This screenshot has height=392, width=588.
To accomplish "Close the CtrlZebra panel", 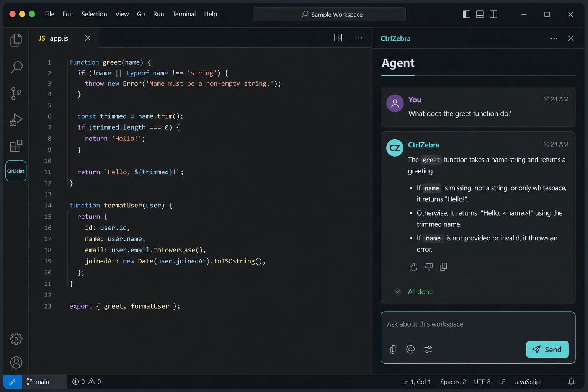I will click(571, 38).
